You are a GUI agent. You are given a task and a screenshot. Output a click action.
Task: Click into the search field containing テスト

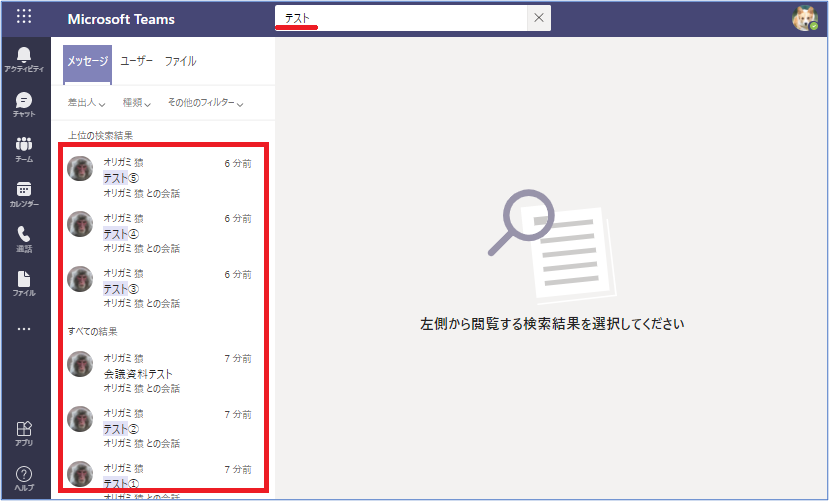tap(401, 18)
